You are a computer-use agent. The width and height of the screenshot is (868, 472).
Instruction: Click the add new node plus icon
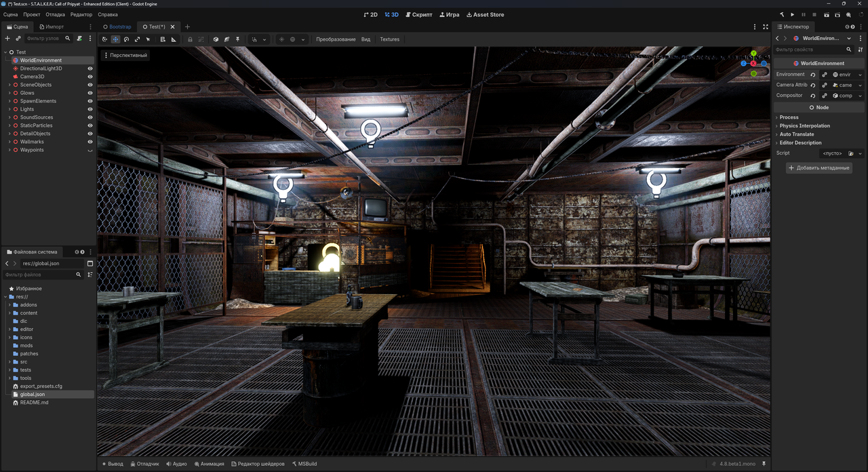7,39
